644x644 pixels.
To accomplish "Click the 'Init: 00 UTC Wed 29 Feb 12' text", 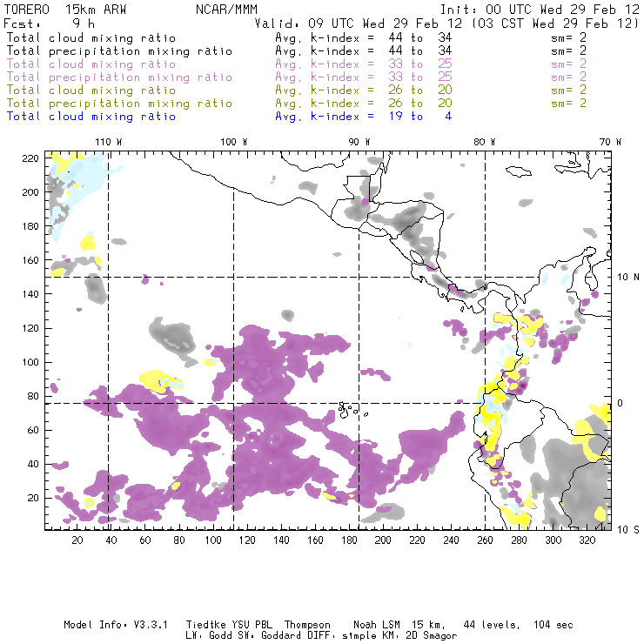I will pos(540,10).
